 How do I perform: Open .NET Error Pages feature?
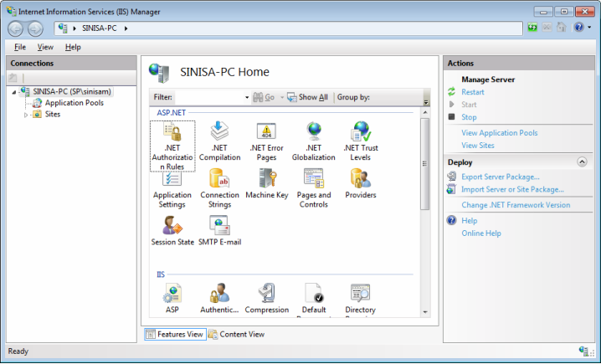coord(266,141)
